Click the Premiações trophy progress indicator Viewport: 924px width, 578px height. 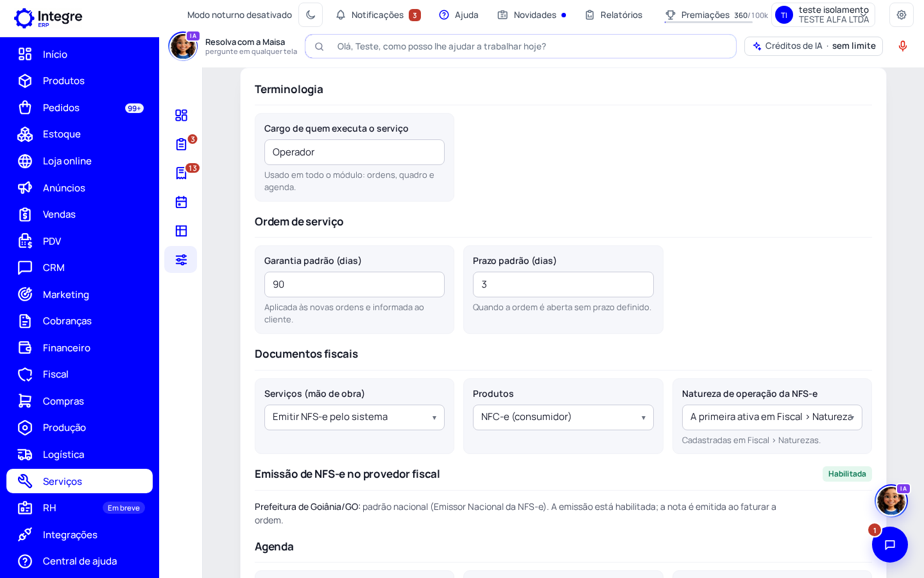(716, 15)
